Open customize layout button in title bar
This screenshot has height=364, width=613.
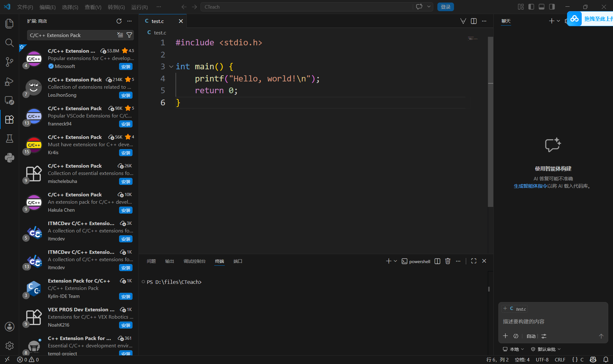[x=521, y=7]
